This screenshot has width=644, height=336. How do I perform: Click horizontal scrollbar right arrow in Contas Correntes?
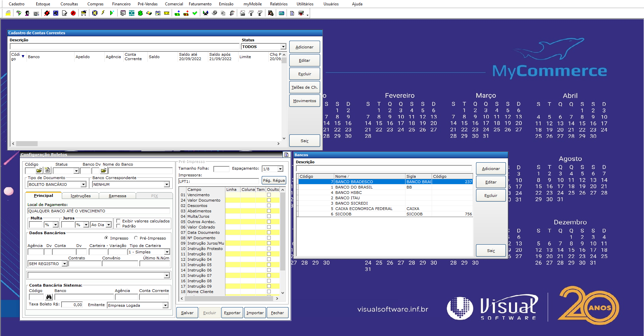click(278, 143)
